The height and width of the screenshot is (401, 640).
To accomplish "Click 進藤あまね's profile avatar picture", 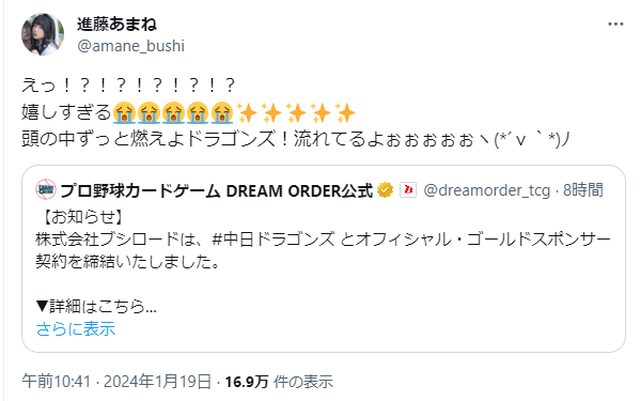I will coord(42,34).
